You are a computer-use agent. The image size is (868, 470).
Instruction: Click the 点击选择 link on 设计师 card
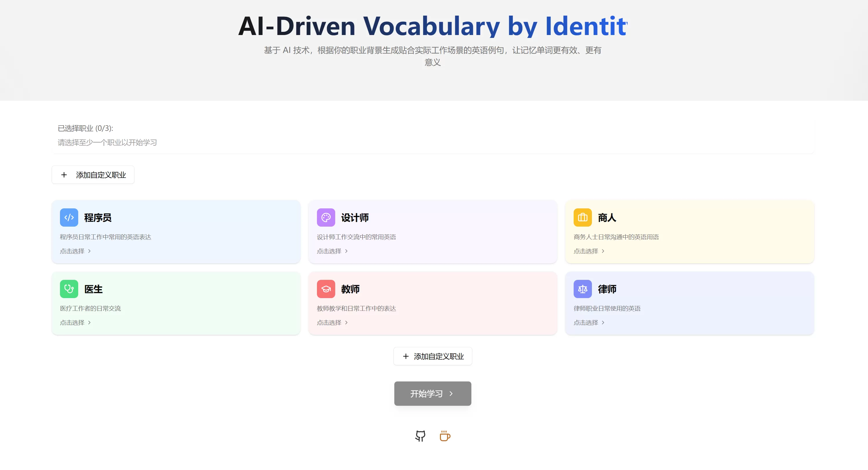click(329, 251)
